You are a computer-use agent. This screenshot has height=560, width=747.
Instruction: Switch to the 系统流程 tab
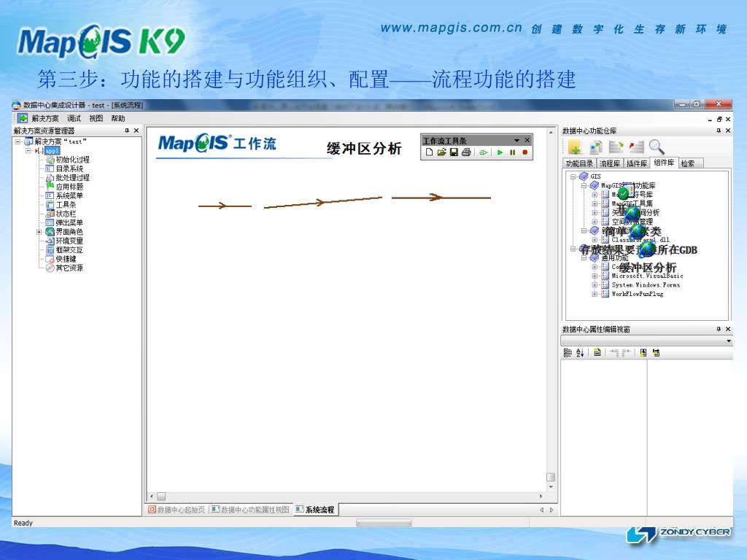pos(315,510)
